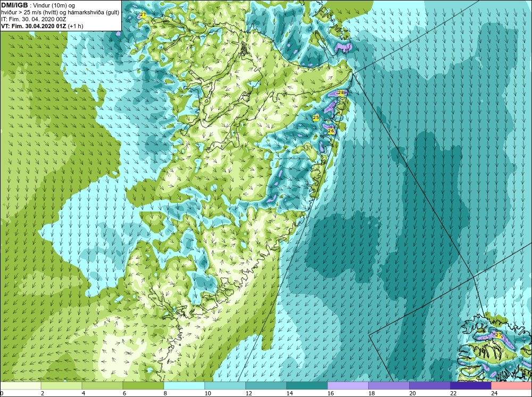Screen dimensions: 532x397
Task: Click the 14–16 m/s dark teal legend swatch
Action: [307, 386]
